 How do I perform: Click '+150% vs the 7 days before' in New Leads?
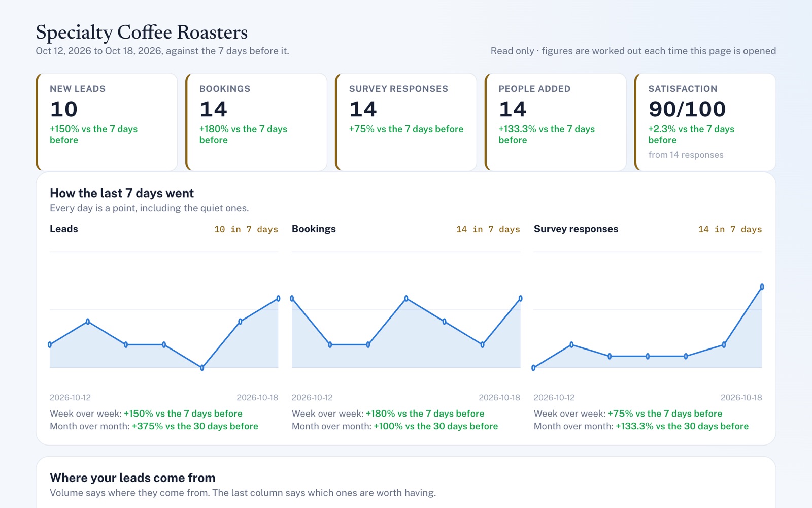tap(94, 135)
